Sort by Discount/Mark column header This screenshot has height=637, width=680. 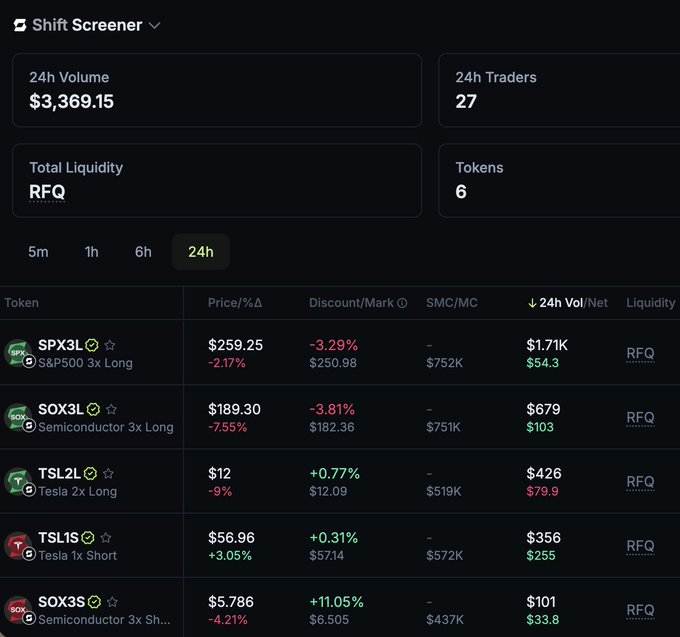pyautogui.click(x=351, y=303)
